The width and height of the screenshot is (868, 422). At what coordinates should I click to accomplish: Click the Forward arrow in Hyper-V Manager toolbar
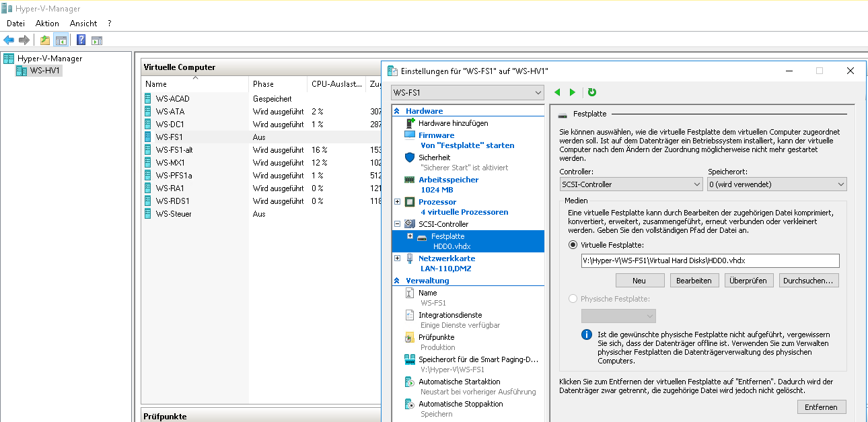coord(24,40)
